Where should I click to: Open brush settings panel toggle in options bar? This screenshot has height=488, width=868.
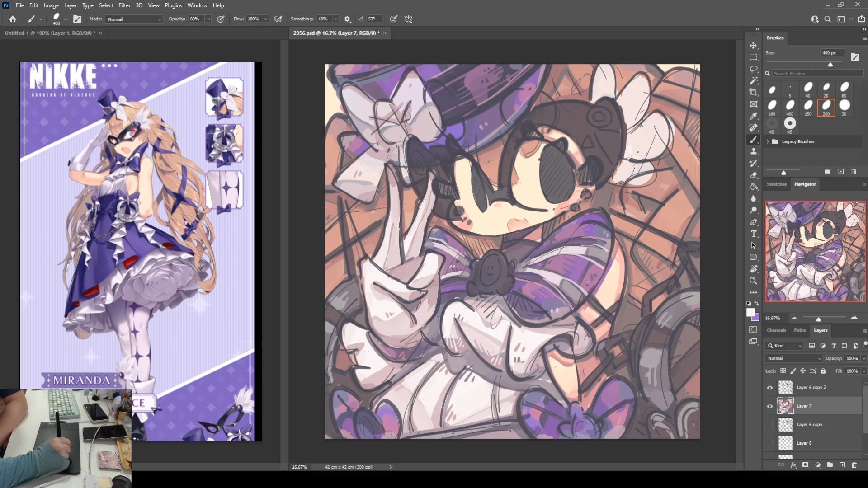tap(77, 19)
